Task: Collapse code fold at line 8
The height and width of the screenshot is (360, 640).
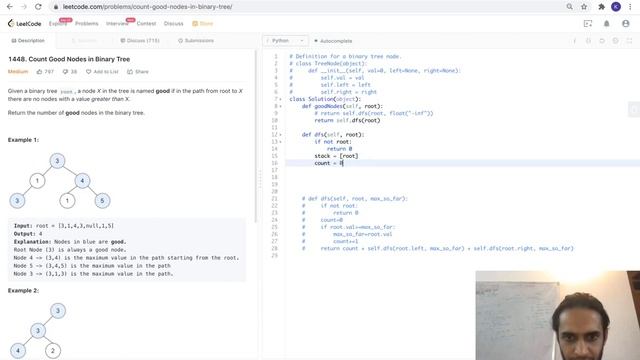Action: tap(280, 106)
